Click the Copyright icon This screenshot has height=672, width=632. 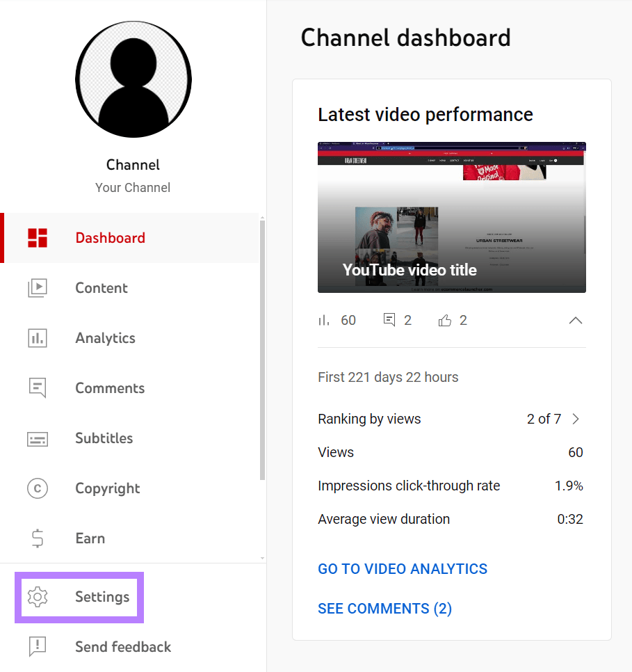(x=37, y=488)
